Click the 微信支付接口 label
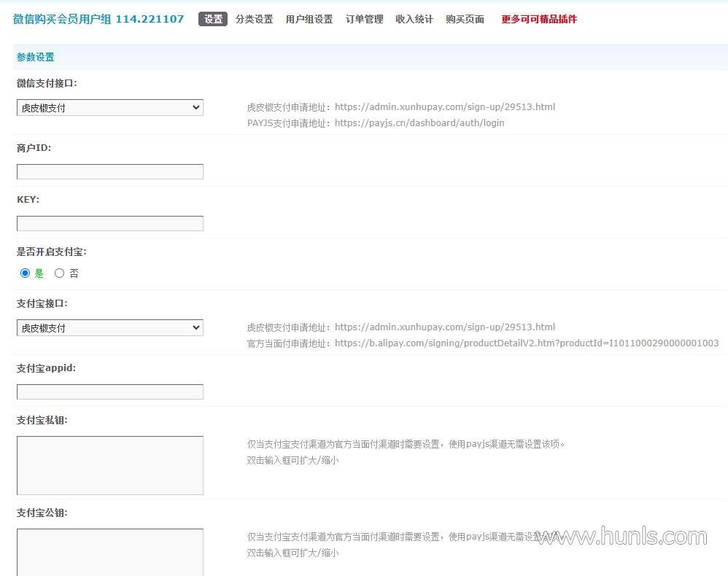 (x=47, y=84)
